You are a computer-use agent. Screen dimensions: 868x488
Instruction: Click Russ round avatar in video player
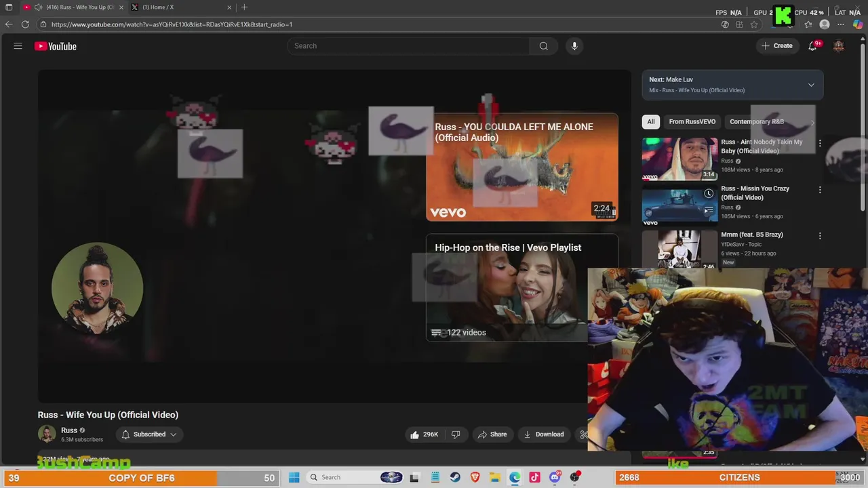click(x=98, y=287)
